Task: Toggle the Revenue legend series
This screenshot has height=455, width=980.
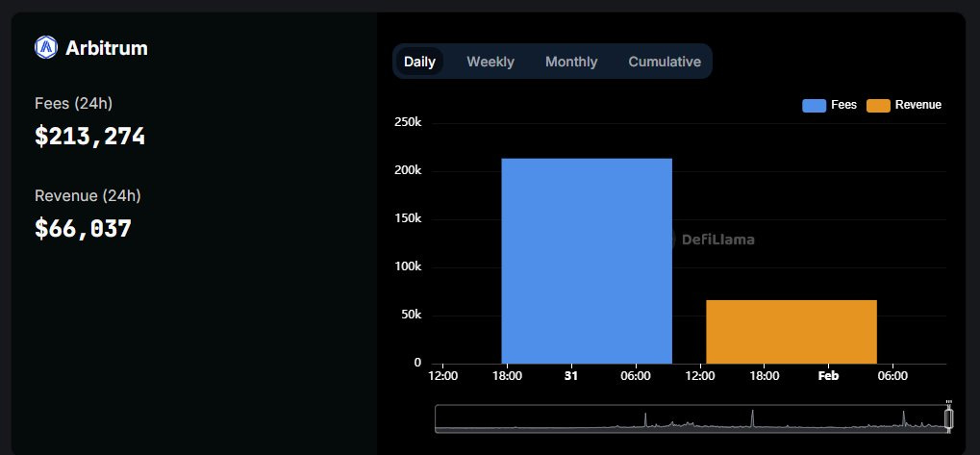Action: [904, 105]
